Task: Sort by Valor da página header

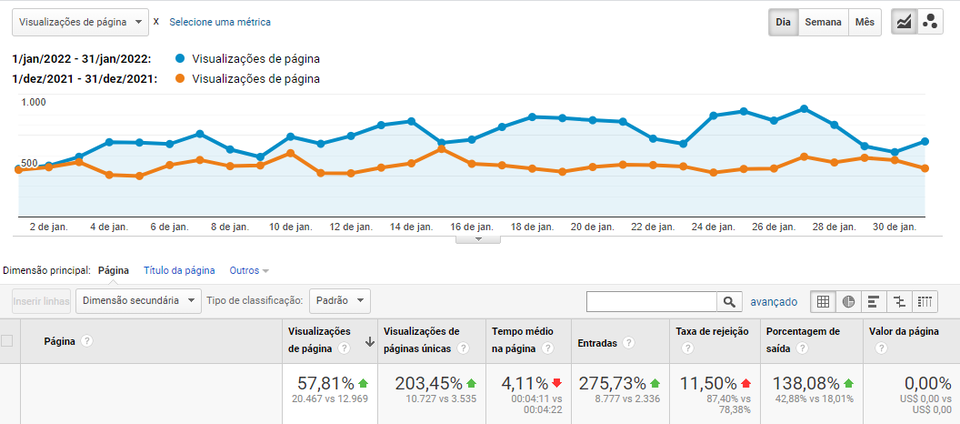Action: pos(904,332)
